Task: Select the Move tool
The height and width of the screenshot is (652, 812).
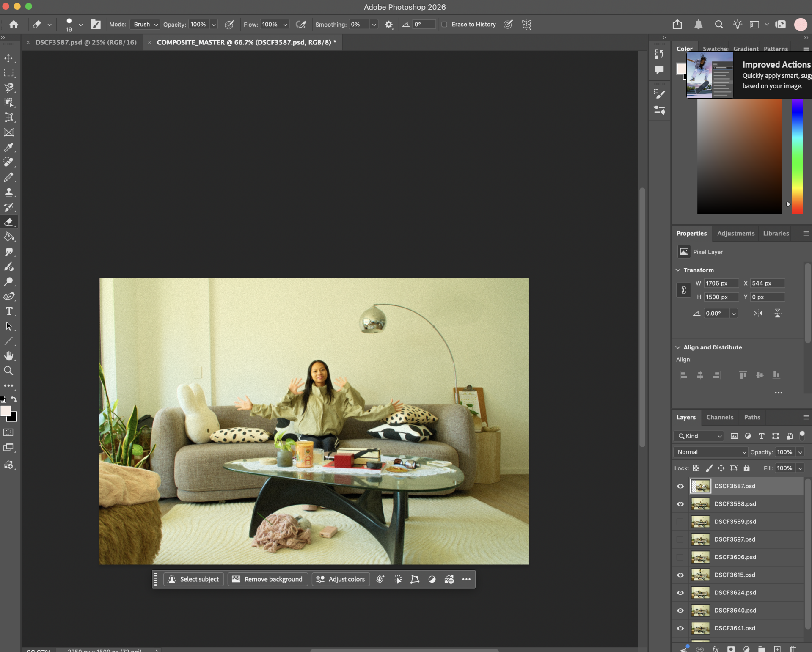Action: (x=8, y=58)
